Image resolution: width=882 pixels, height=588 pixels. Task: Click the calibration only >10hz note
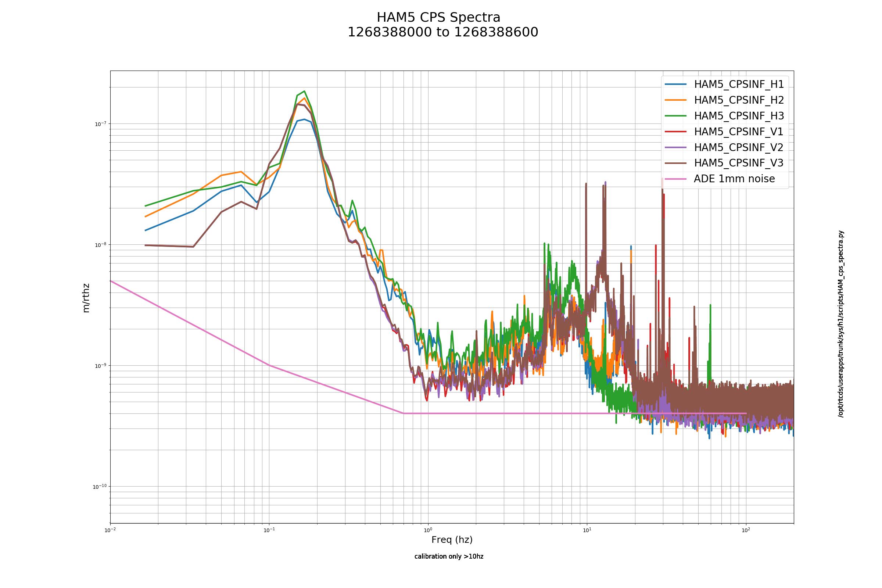(x=449, y=556)
